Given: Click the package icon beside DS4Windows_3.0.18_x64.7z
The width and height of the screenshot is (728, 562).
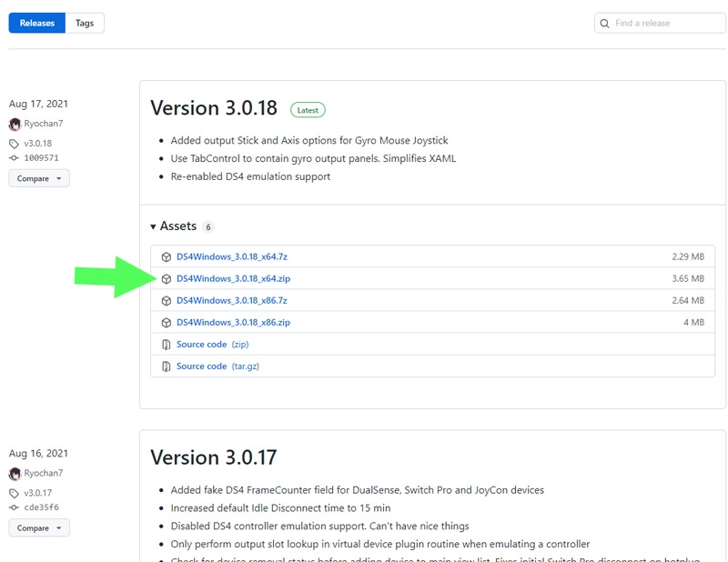Looking at the screenshot, I should (167, 257).
